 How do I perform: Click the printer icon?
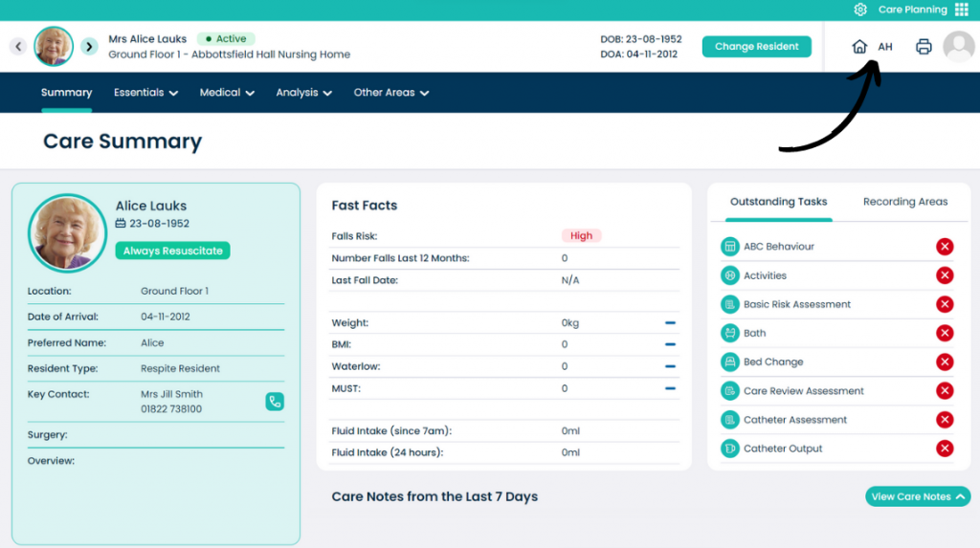pyautogui.click(x=924, y=46)
